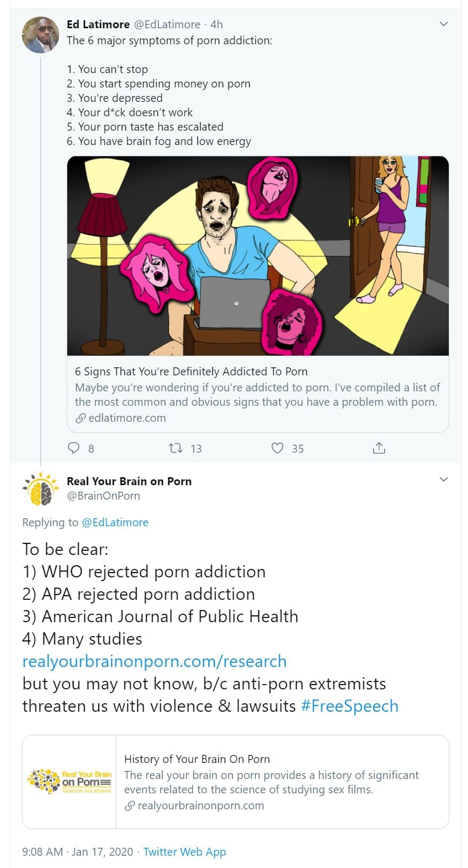
Task: Open "6 Signs That You're Definitely Addicted" headline
Action: 191,372
